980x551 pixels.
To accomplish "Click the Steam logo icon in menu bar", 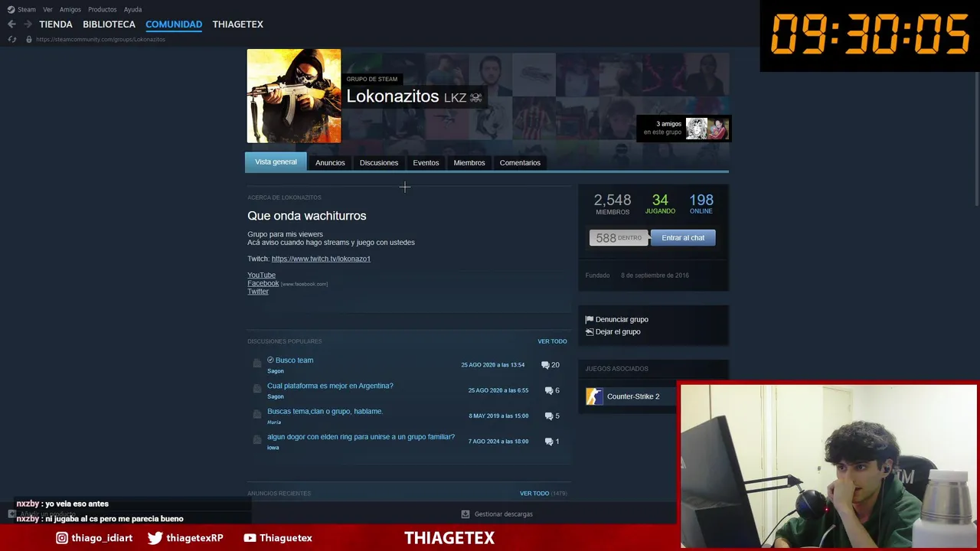I will click(11, 9).
